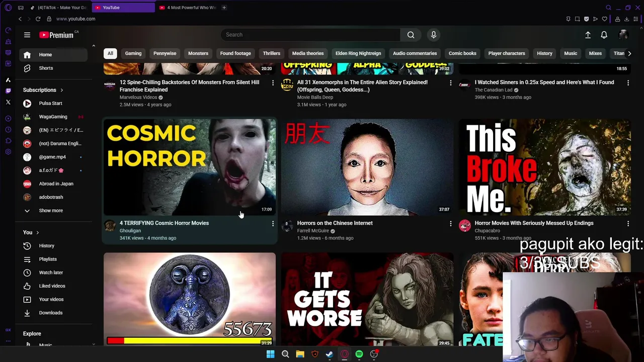The image size is (644, 362).
Task: Open Ghouligan channel avatar
Action: pos(110,226)
